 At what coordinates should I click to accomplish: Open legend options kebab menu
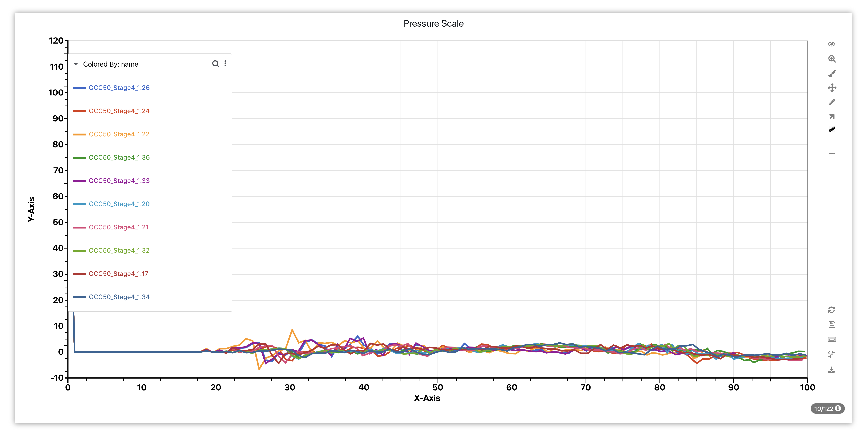pyautogui.click(x=225, y=63)
